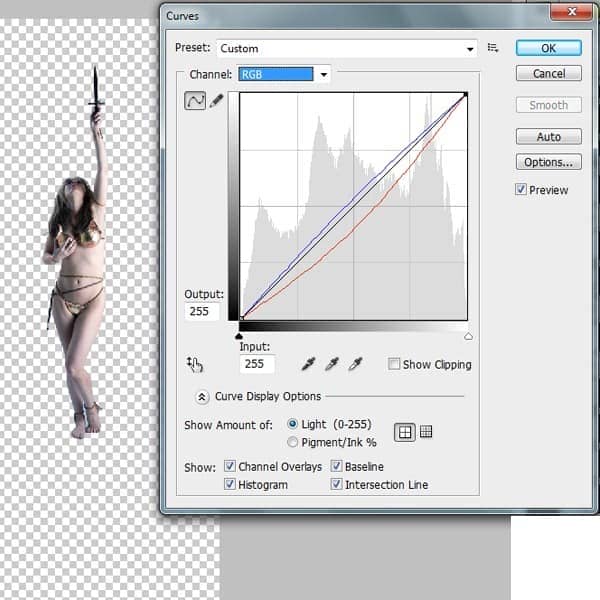This screenshot has width=600, height=600.
Task: Pick the gray point eyedropper
Action: [332, 364]
